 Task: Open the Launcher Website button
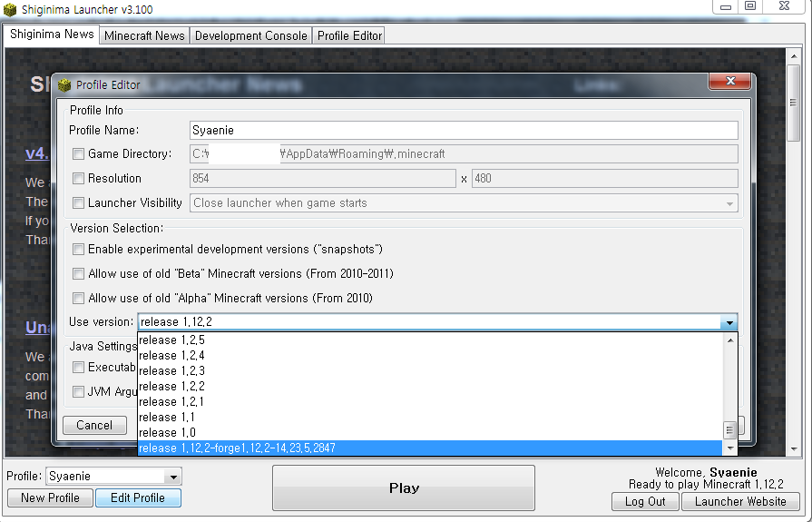click(x=740, y=502)
